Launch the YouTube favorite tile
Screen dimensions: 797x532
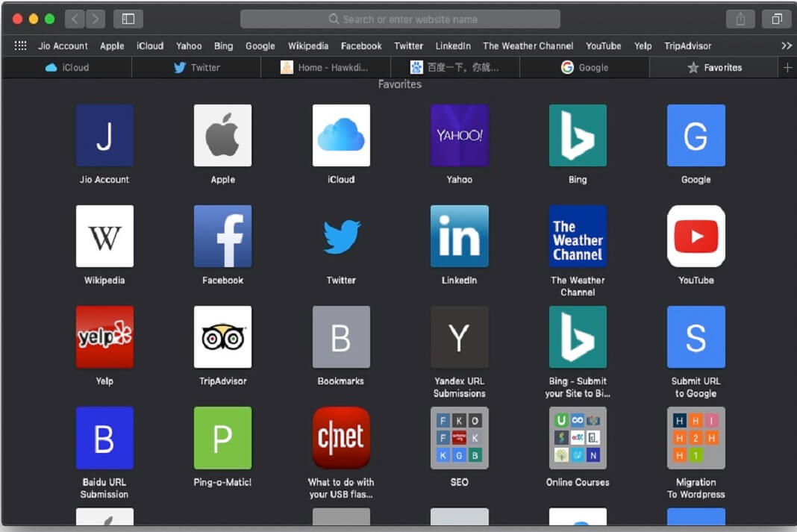tap(696, 237)
